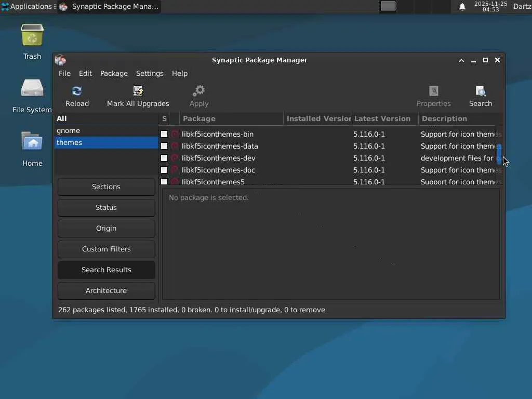
Task: Click the Architecture filter button
Action: coord(106,290)
